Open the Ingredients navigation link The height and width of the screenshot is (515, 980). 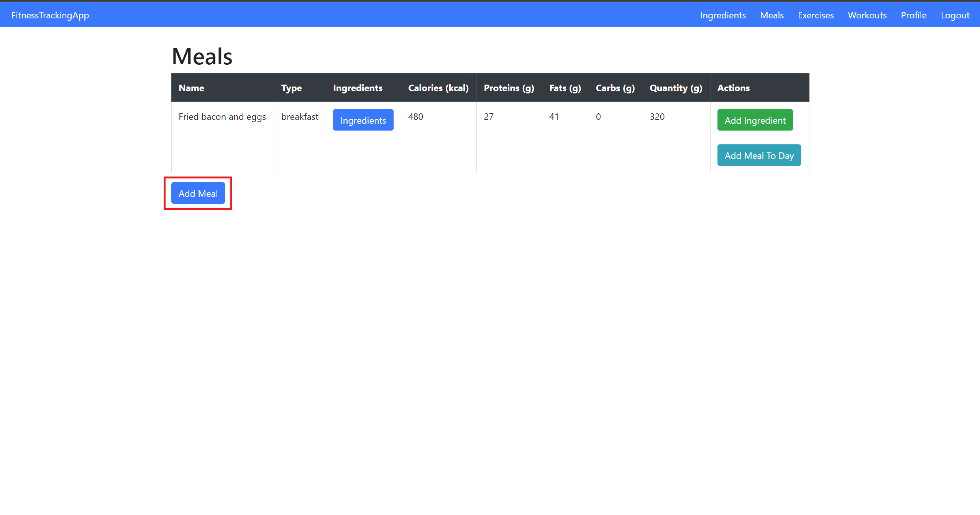click(x=722, y=15)
